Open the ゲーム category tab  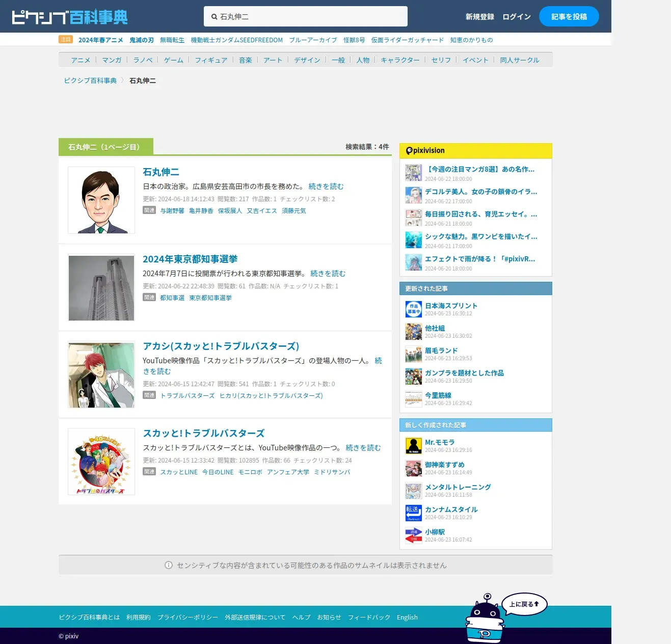(x=174, y=60)
